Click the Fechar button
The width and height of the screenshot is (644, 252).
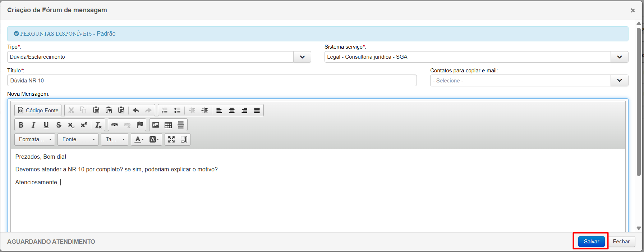621,242
